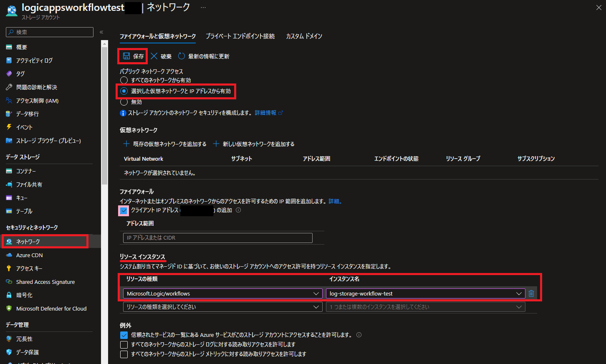
Task: Open データ移行 in sidebar
Action: click(x=28, y=114)
